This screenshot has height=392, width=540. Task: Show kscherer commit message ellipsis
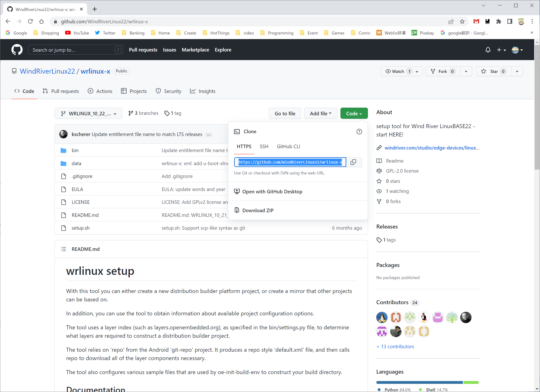pyautogui.click(x=209, y=135)
